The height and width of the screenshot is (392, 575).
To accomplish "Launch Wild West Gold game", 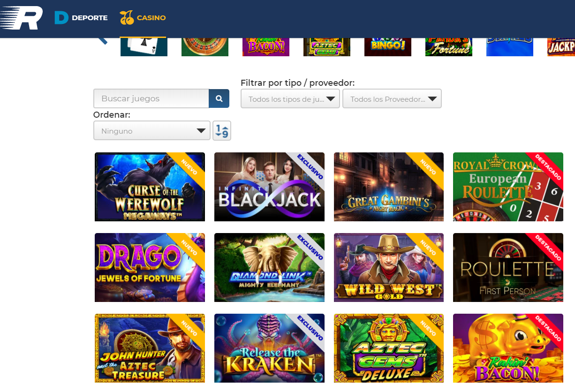I will 389,267.
